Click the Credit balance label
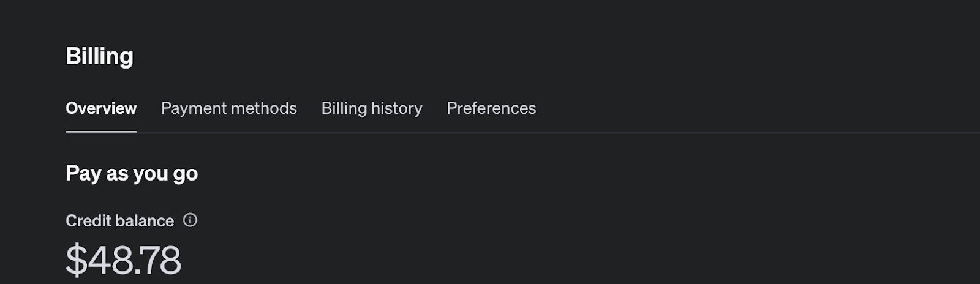980x284 pixels. (x=119, y=221)
